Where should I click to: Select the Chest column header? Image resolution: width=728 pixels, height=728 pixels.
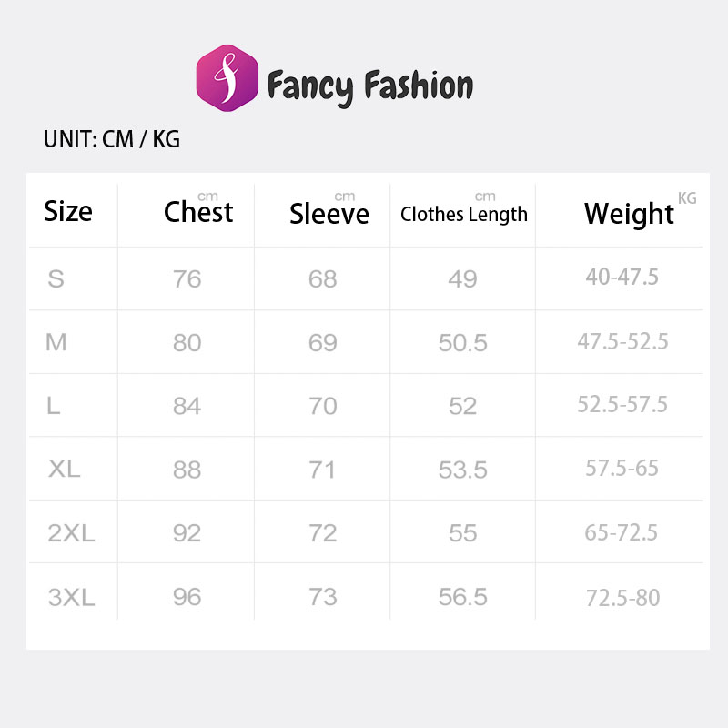198,212
